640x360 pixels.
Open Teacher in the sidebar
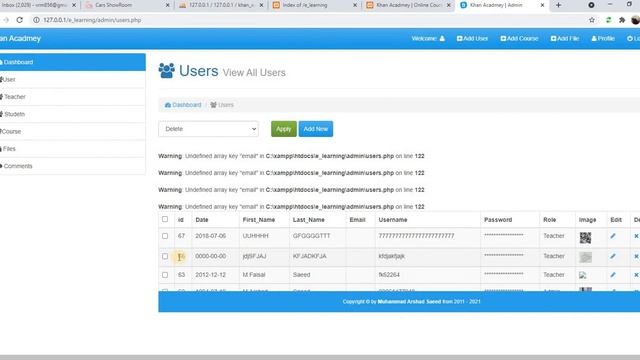[72, 97]
